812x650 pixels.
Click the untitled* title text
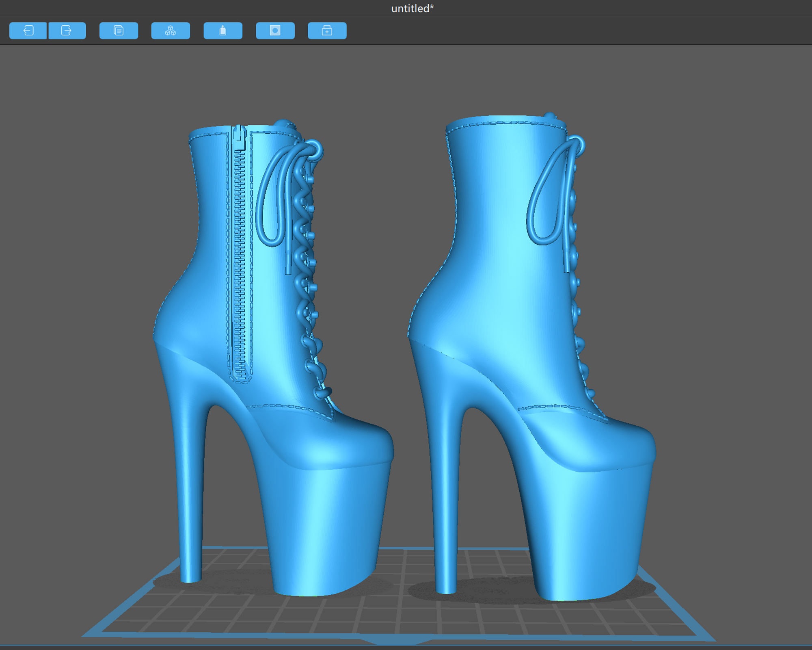412,9
